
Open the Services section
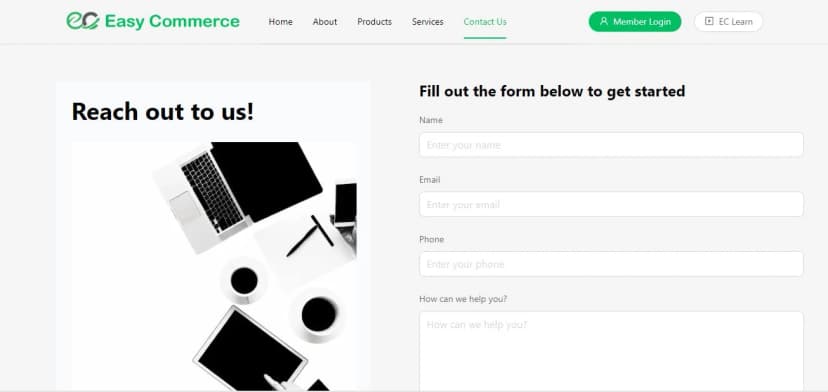pyautogui.click(x=428, y=22)
